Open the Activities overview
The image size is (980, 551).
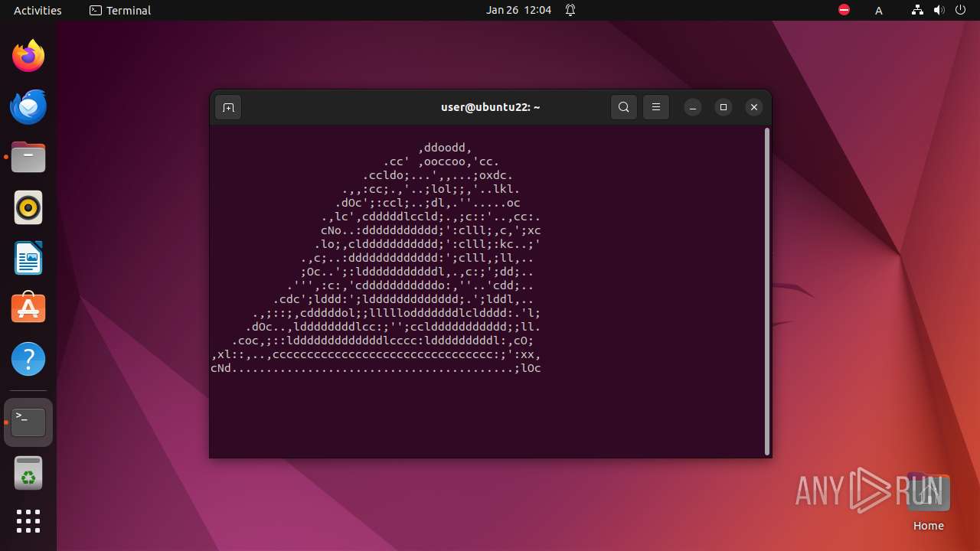38,10
